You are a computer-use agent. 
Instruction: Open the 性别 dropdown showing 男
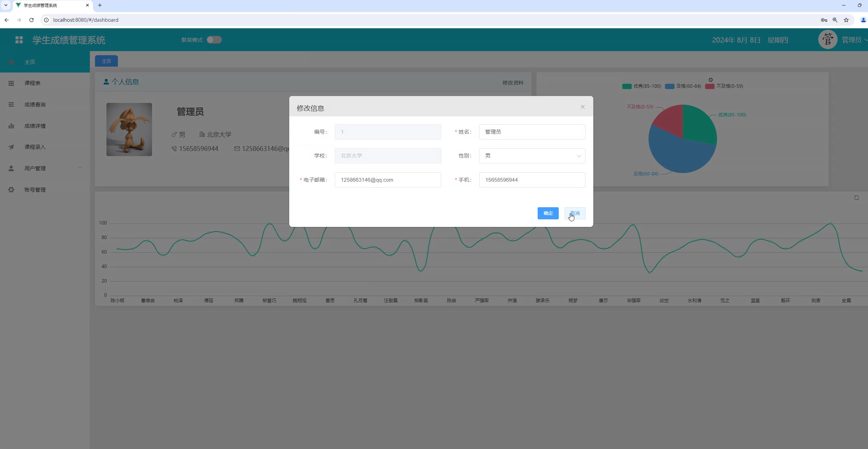[532, 156]
